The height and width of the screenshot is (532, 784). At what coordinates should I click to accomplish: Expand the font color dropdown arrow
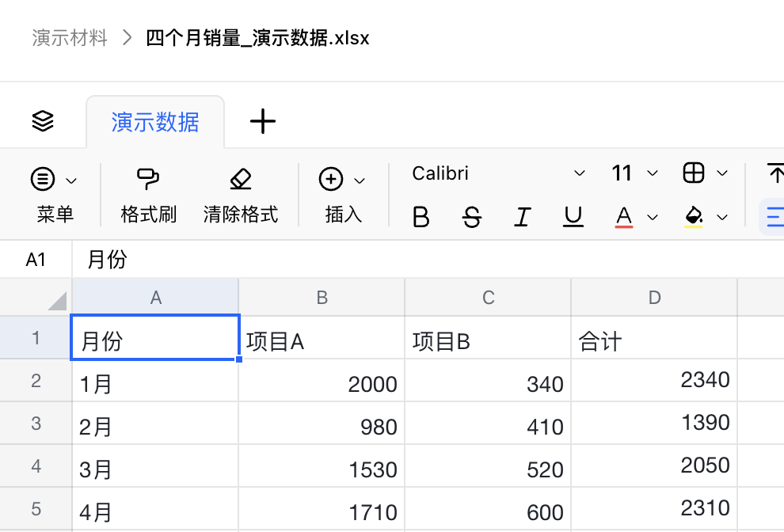pos(652,218)
